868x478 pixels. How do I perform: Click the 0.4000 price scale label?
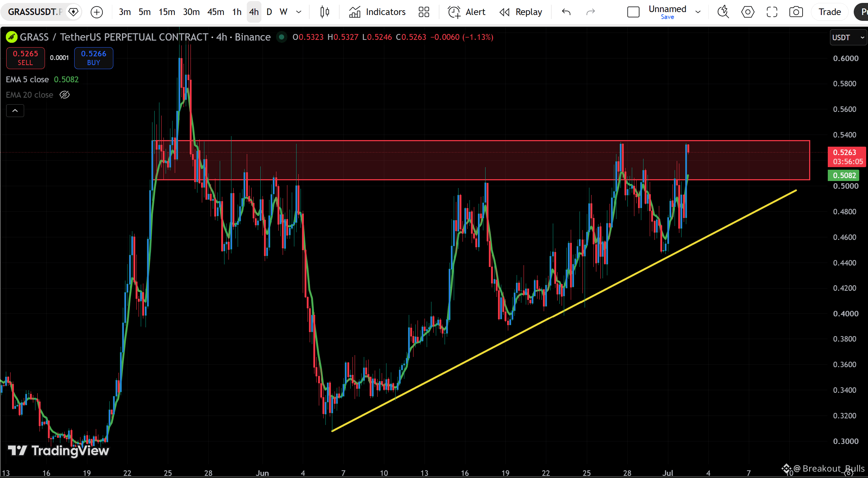(846, 313)
